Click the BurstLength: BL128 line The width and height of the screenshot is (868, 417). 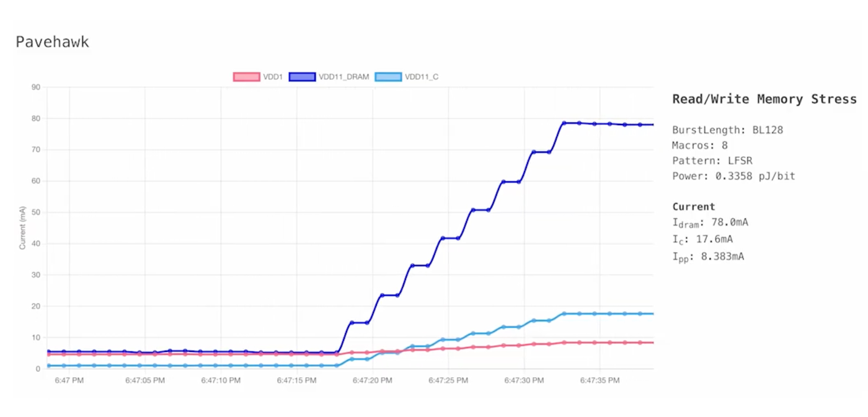(727, 130)
